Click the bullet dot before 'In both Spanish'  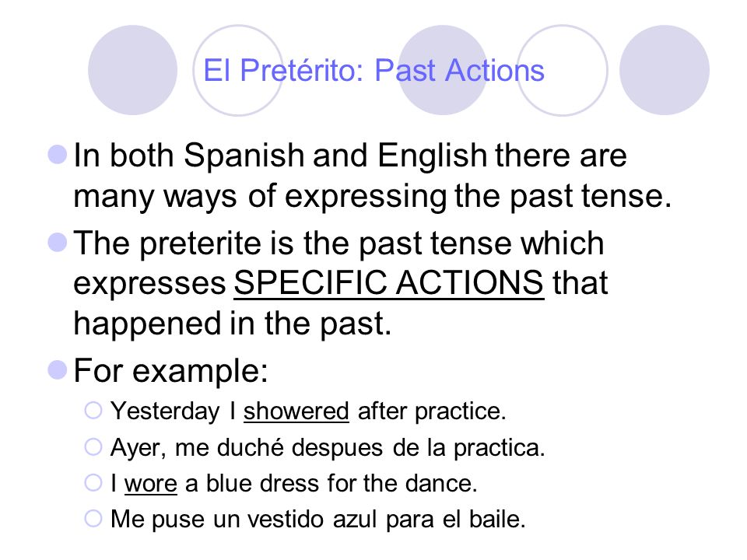click(58, 155)
